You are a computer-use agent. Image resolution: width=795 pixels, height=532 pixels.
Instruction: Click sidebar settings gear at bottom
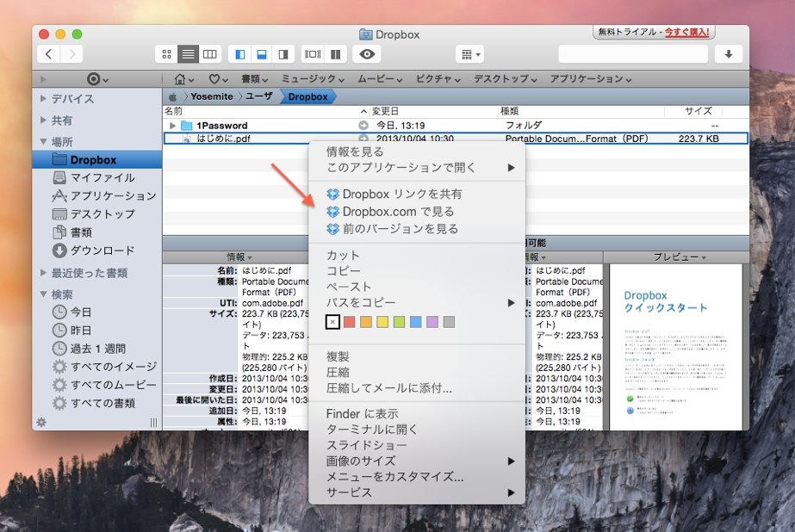click(41, 422)
